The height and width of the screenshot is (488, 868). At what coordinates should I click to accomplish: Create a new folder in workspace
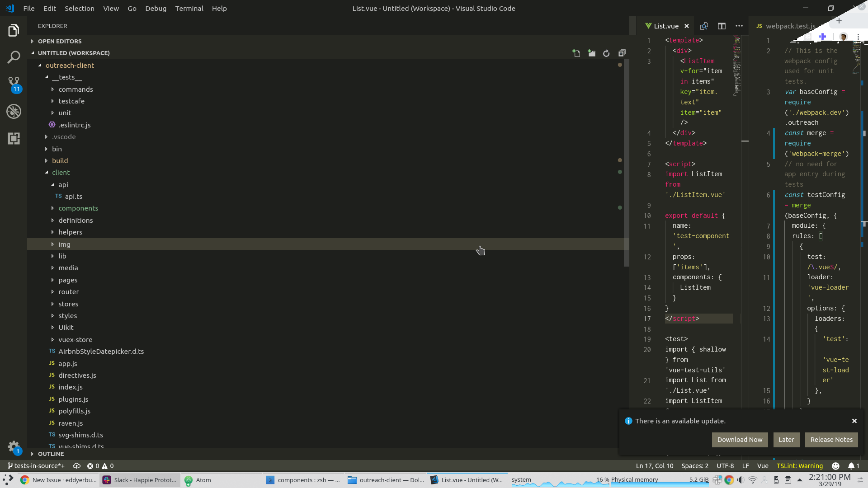coord(591,53)
